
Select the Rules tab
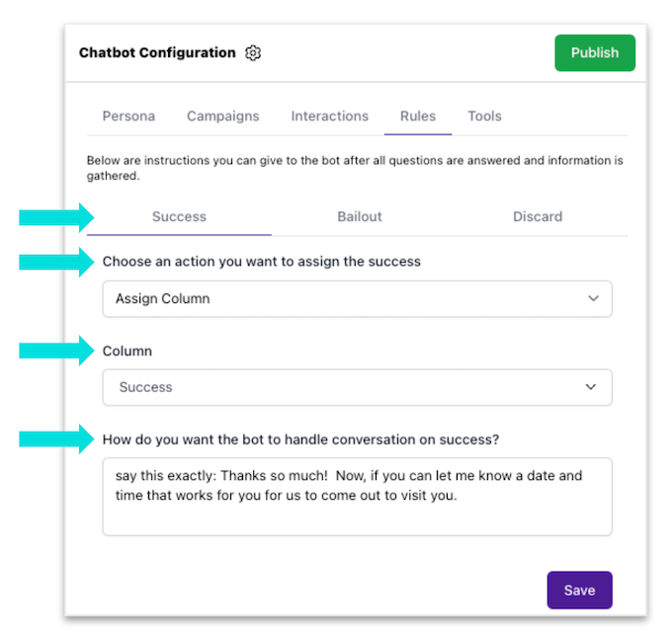(418, 117)
